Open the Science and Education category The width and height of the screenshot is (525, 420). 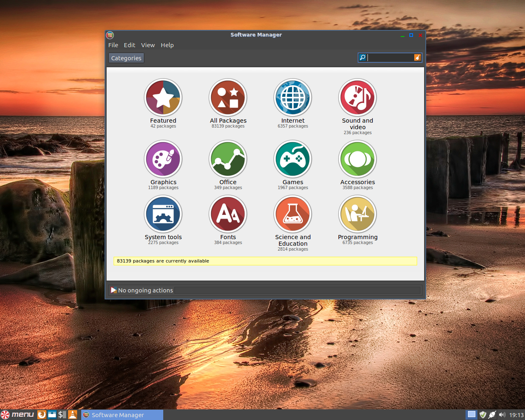coord(293,223)
